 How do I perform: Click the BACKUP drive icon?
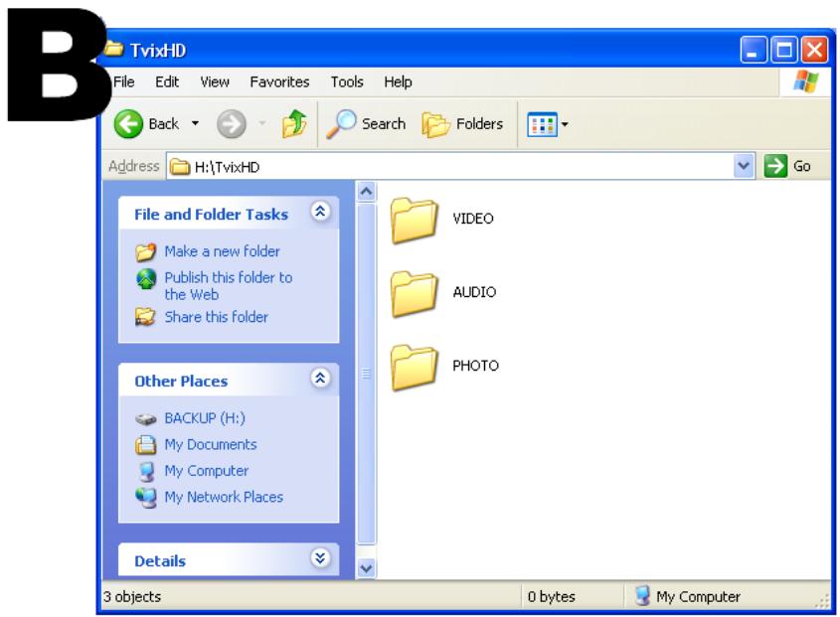(x=146, y=419)
